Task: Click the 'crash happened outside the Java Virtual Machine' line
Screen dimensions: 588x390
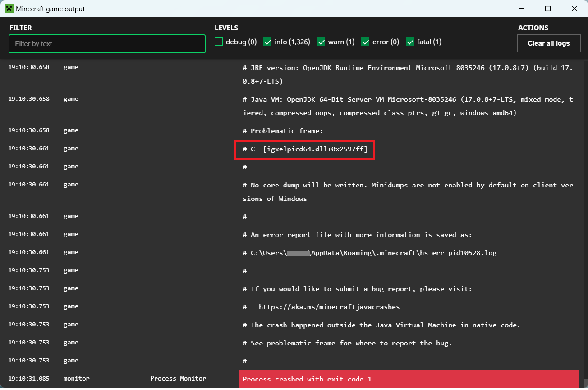Action: (381, 325)
